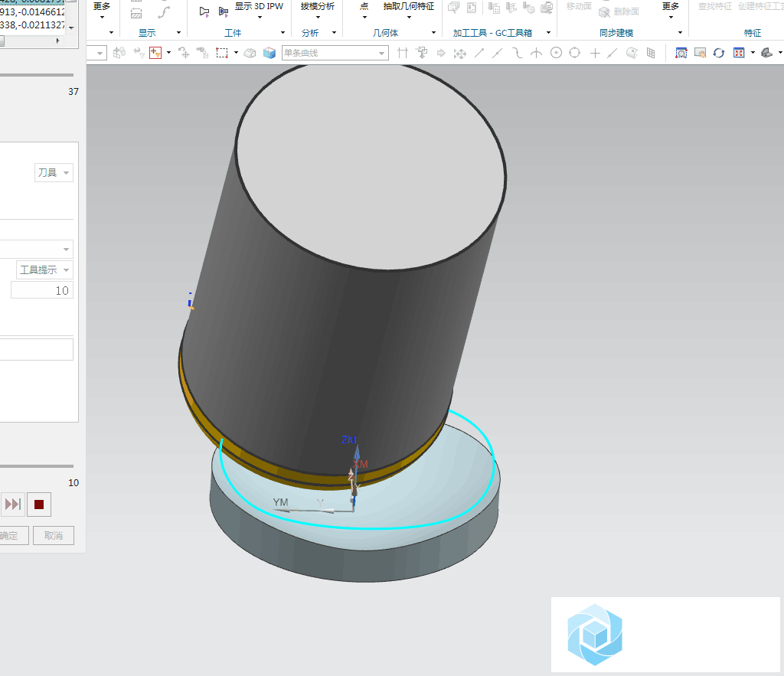Click the zoom magnifier view icon

click(681, 53)
